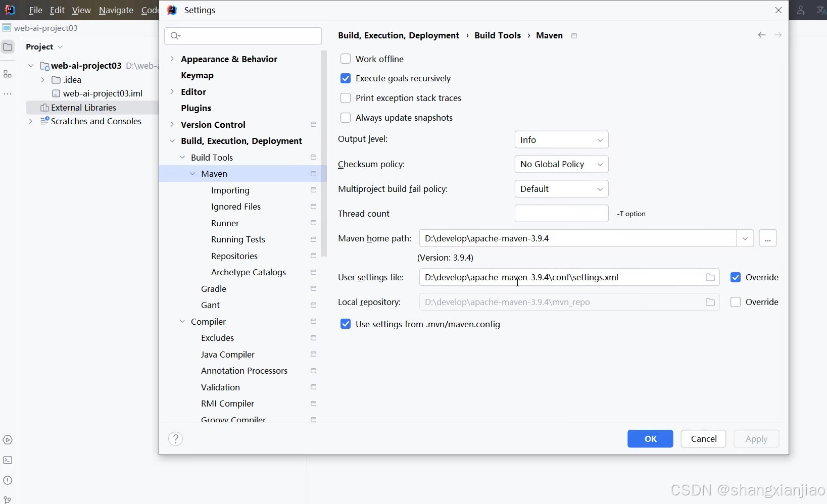Browse for user settings file folder icon

click(x=710, y=277)
